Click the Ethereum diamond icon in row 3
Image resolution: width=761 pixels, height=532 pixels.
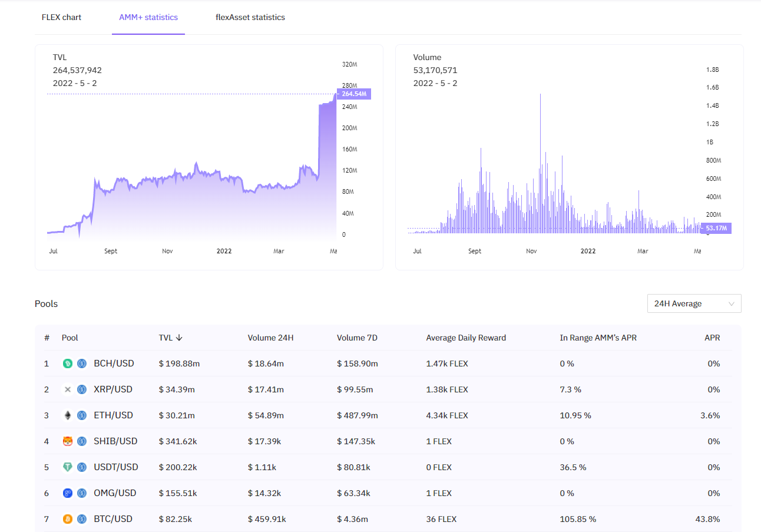[68, 415]
